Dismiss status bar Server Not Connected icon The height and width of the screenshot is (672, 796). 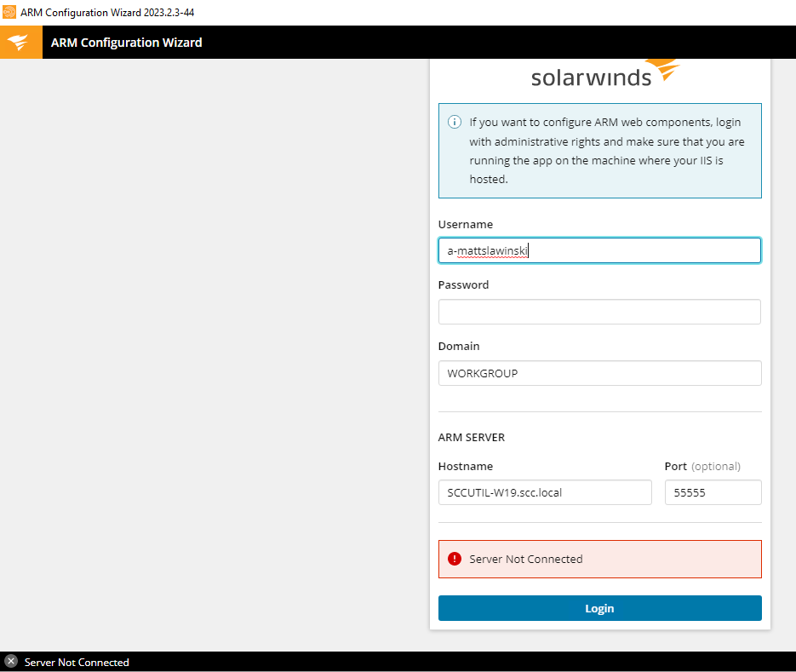[x=11, y=661]
